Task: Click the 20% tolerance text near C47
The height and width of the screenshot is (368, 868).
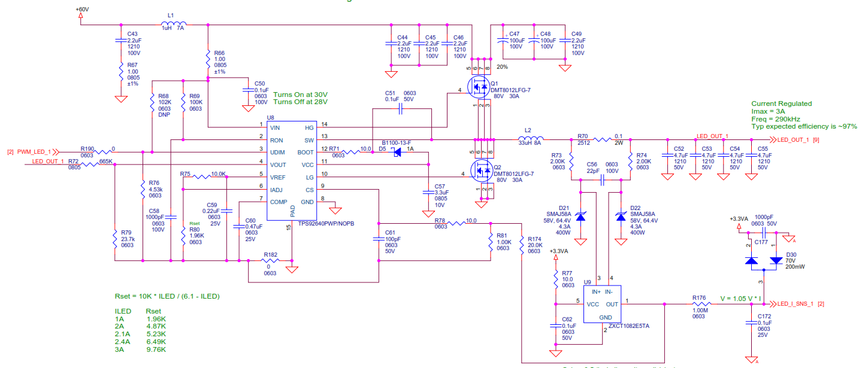Action: click(x=502, y=67)
